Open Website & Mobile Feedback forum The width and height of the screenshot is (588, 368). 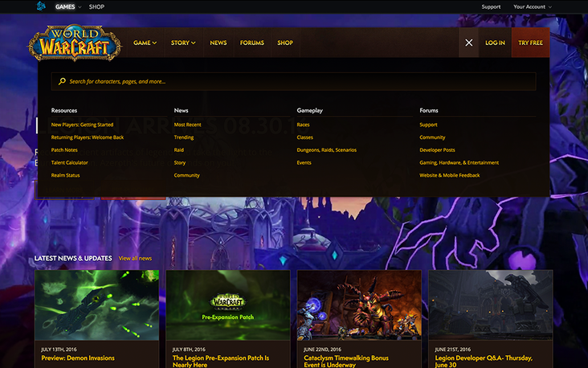tap(450, 175)
